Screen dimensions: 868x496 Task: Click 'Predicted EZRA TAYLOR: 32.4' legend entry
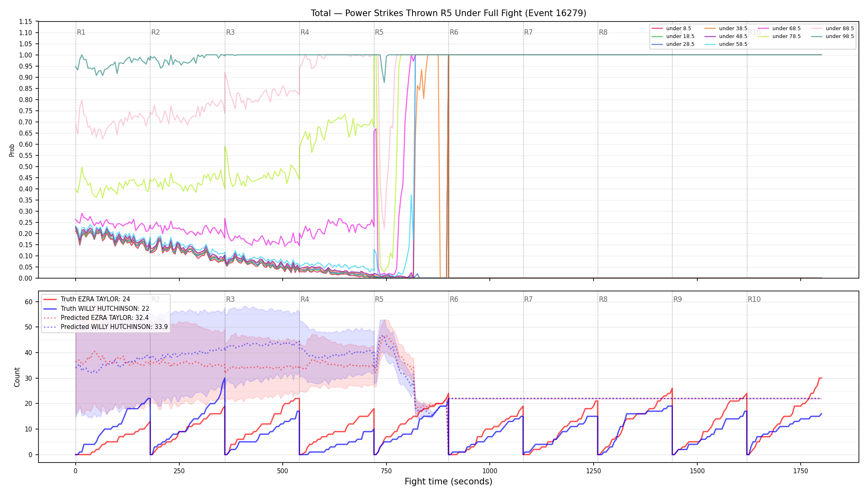pyautogui.click(x=105, y=317)
